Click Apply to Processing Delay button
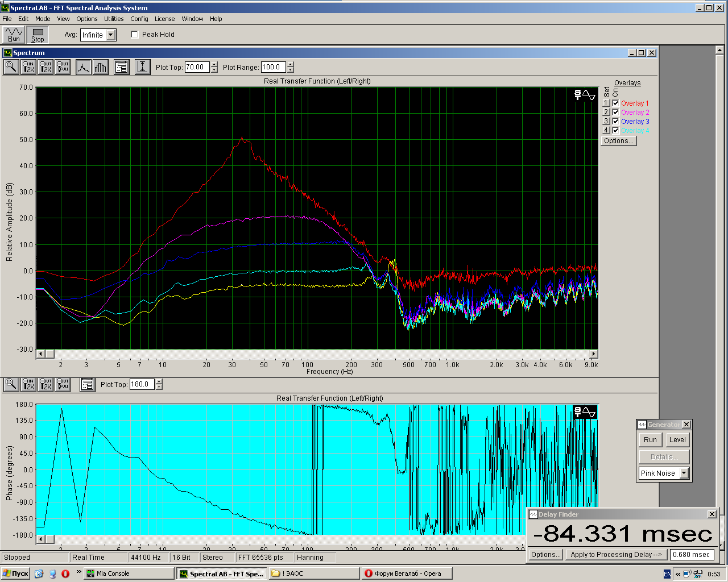This screenshot has width=728, height=582. [x=617, y=555]
